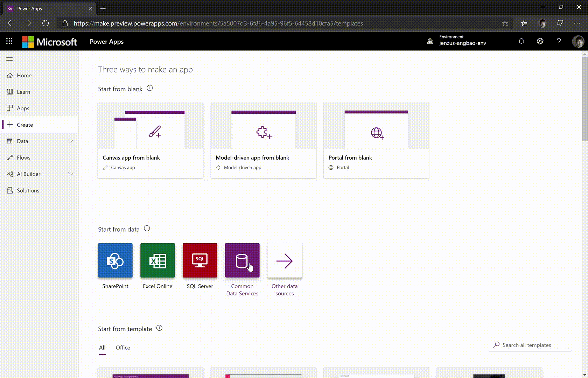
Task: Click the Power Apps title in header
Action: [107, 42]
